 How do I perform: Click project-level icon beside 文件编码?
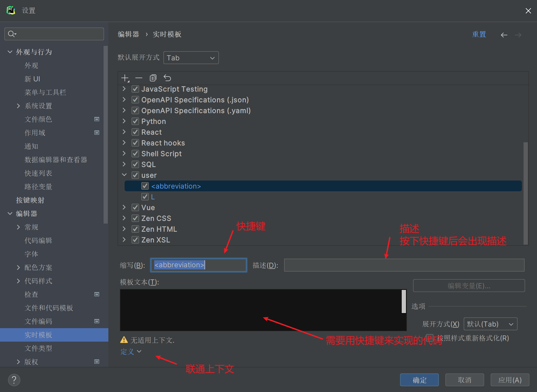tap(97, 321)
